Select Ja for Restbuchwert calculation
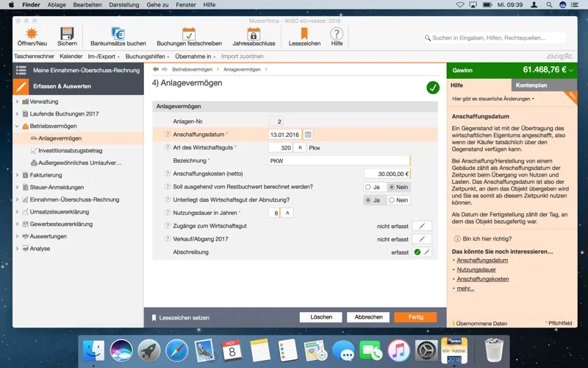 (373, 187)
